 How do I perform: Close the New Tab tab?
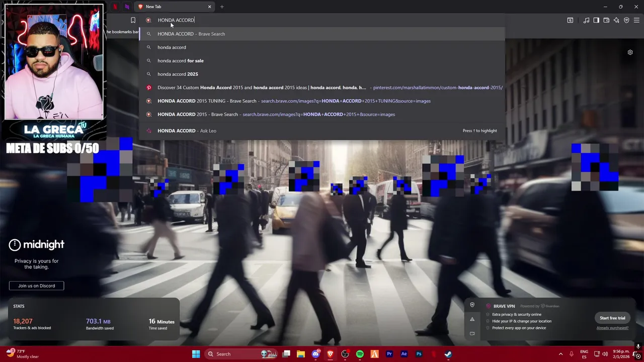click(x=209, y=7)
